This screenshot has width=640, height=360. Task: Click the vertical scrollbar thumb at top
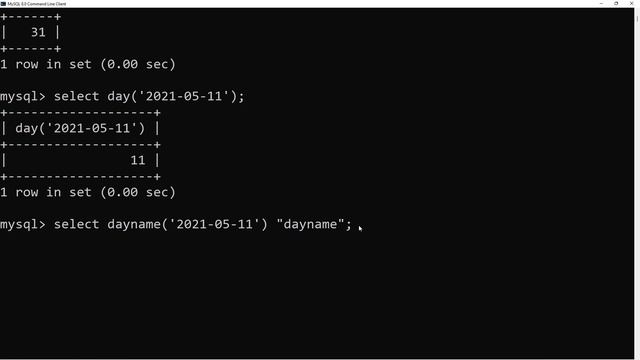click(x=637, y=18)
